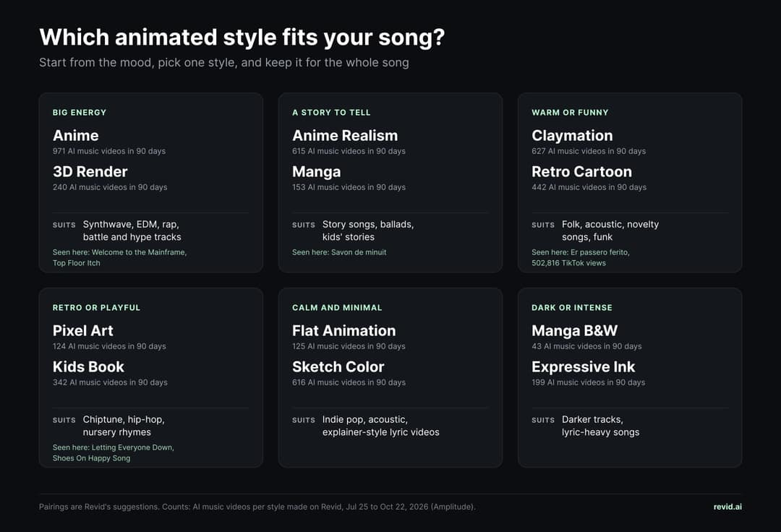Click the heading 'Which animated style fits your song?'
This screenshot has width=781, height=532.
click(242, 38)
